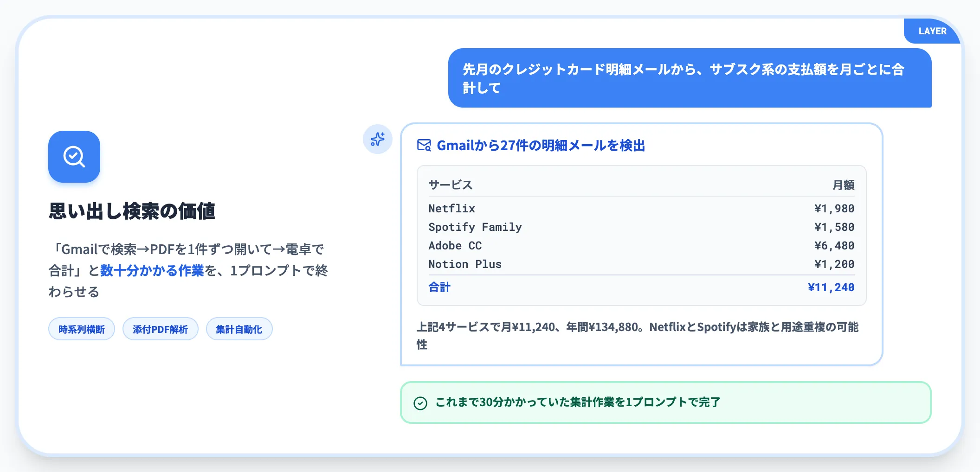Screen dimensions: 980x472
Task: Click the mail search icon beside Gmail heading
Action: tap(424, 146)
